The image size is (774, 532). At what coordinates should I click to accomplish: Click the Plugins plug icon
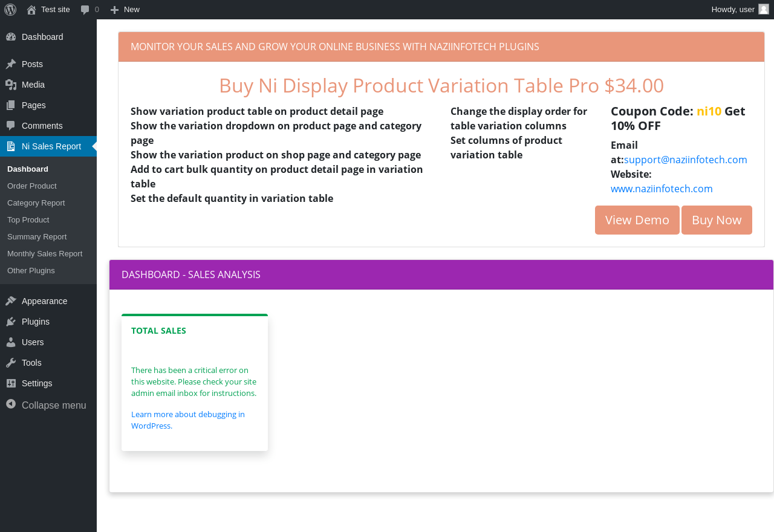[x=11, y=322]
